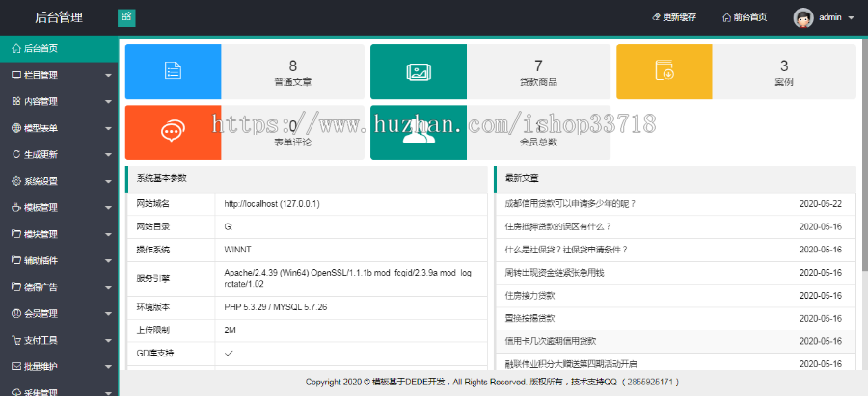The width and height of the screenshot is (868, 396).
Task: Open article 融联伟业积分大赠送第四期活动开启
Action: (x=571, y=364)
